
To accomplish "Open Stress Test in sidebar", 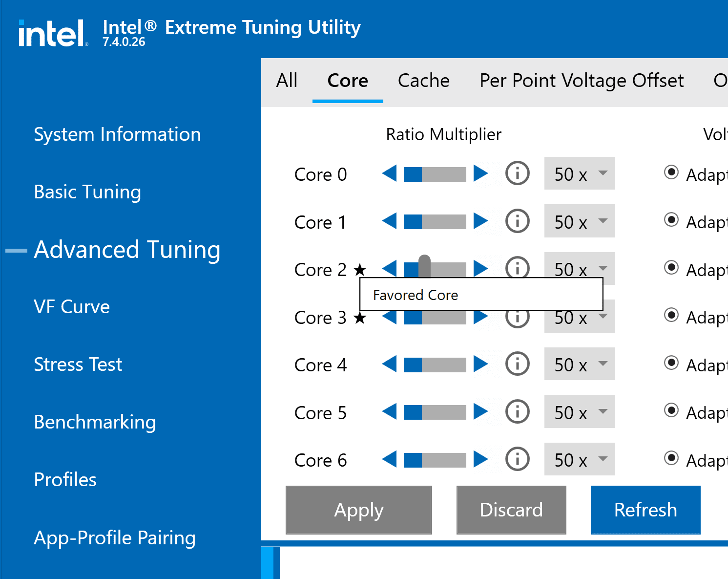I will point(78,365).
